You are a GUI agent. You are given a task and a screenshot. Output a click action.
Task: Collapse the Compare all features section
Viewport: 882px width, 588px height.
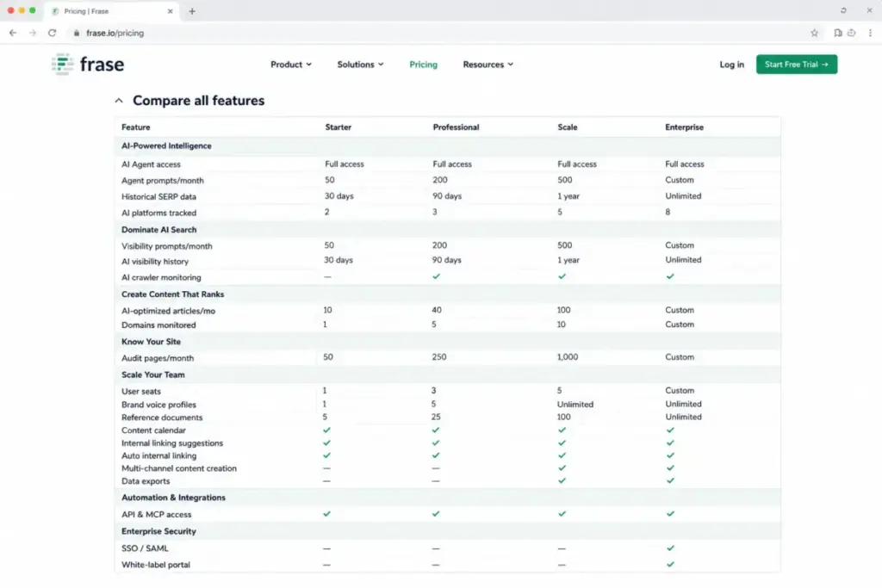pyautogui.click(x=119, y=101)
